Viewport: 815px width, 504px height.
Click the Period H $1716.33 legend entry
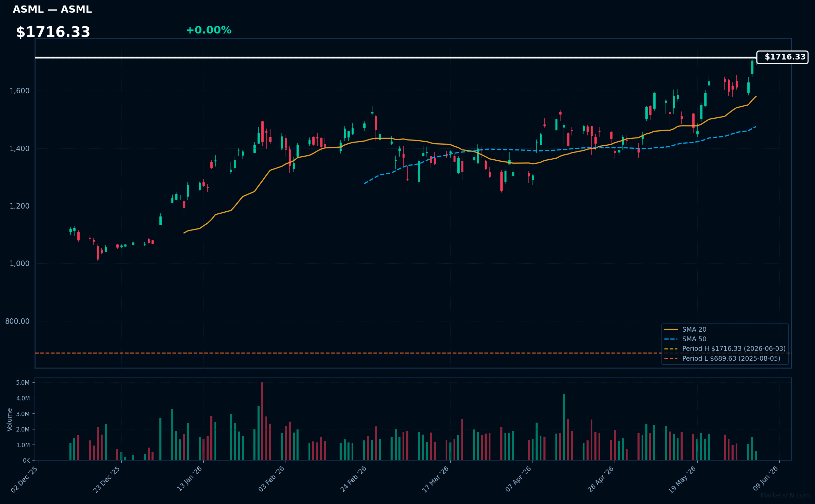coord(725,348)
